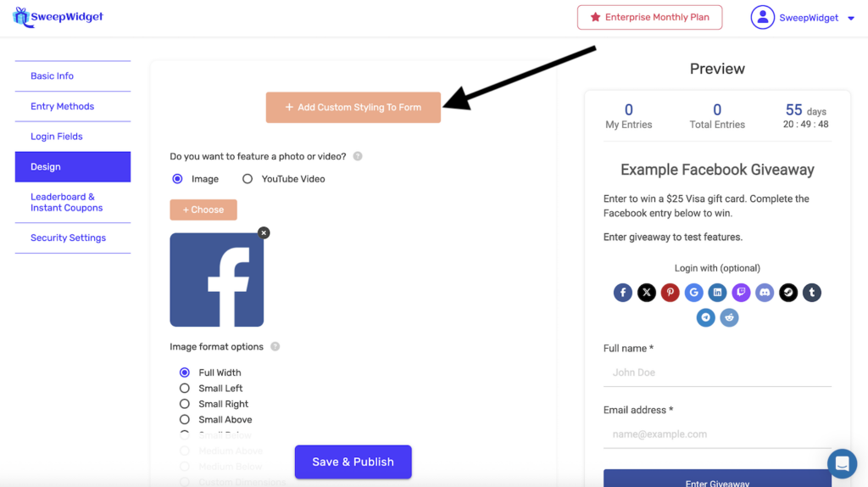868x487 pixels.
Task: Open the Entry Methods tab
Action: coord(63,106)
